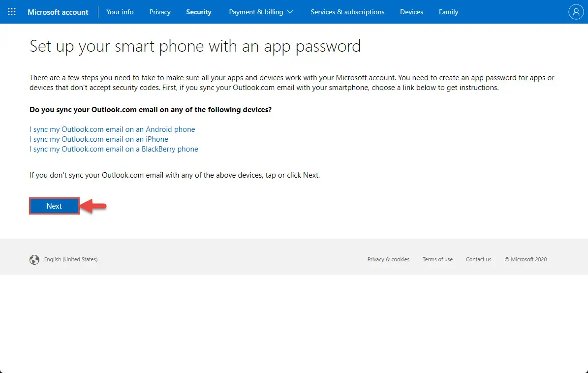Image resolution: width=588 pixels, height=373 pixels.
Task: View the Terms of use link
Action: pyautogui.click(x=437, y=259)
